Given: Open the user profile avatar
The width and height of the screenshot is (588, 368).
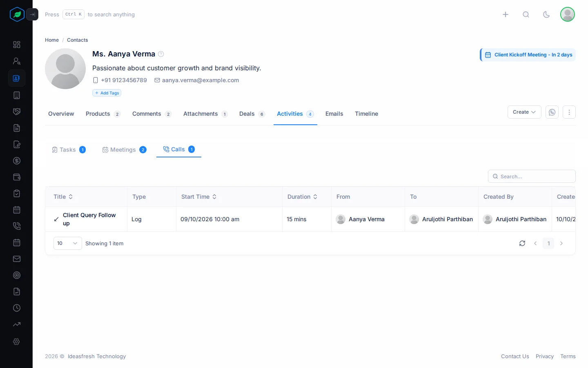Looking at the screenshot, I should point(568,14).
